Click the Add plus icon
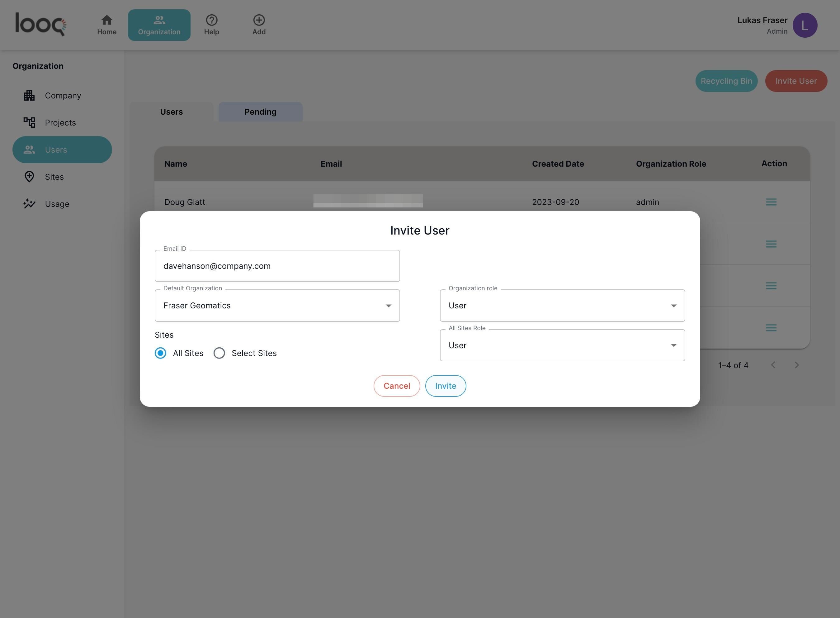 point(259,20)
